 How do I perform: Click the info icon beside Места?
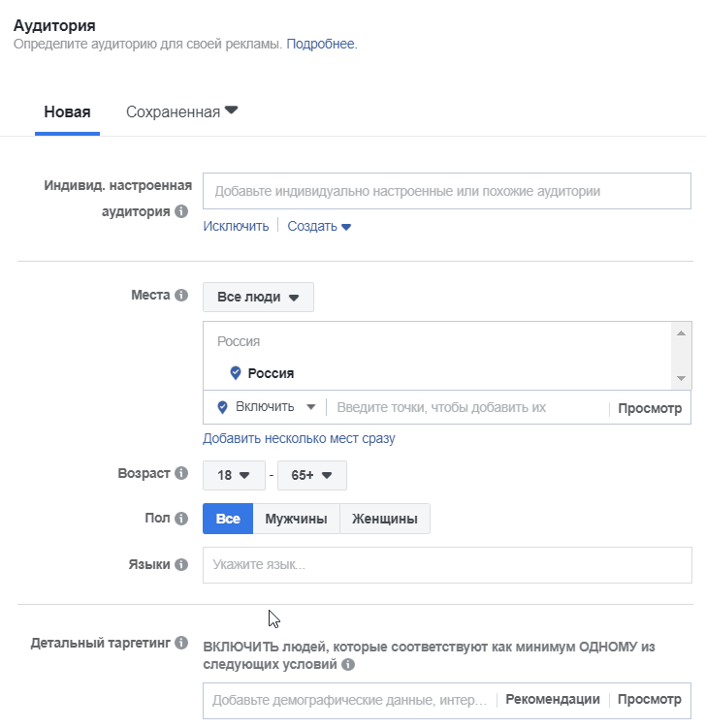pyautogui.click(x=181, y=295)
